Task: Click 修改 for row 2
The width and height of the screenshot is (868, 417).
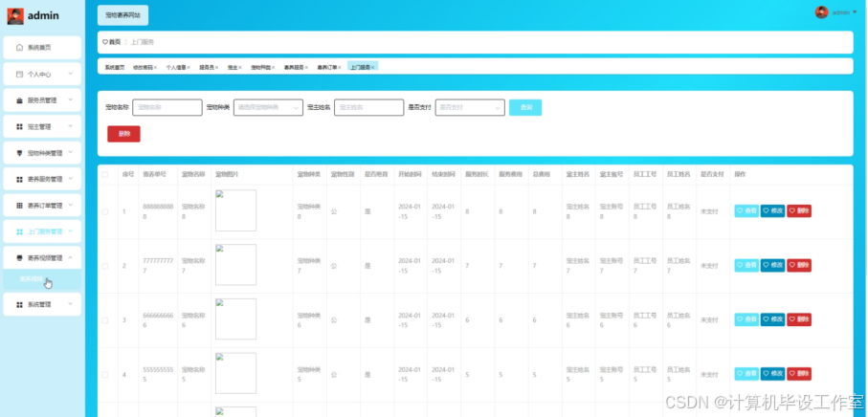Action: tap(773, 265)
